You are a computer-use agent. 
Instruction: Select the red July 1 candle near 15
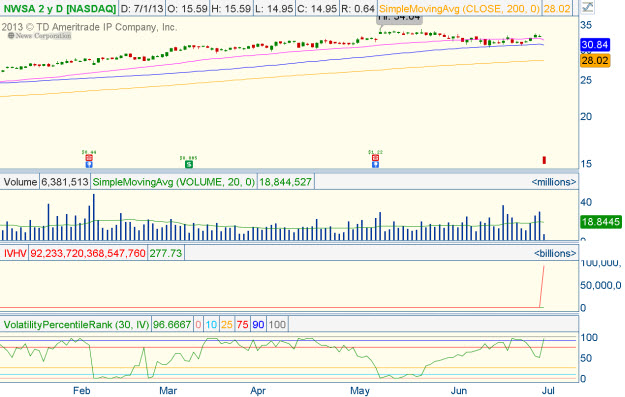pos(544,160)
